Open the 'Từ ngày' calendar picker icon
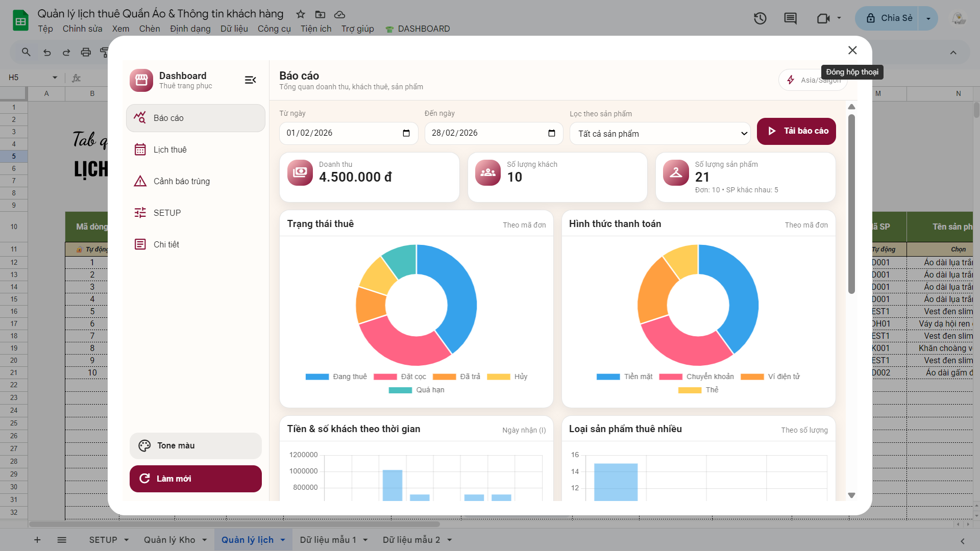980x551 pixels. [406, 133]
